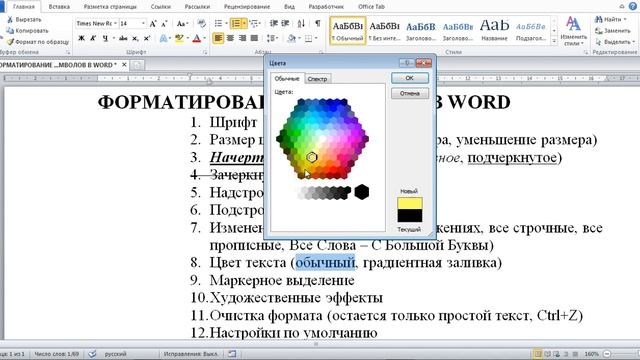Align text left
The width and height of the screenshot is (640, 360).
(218, 38)
